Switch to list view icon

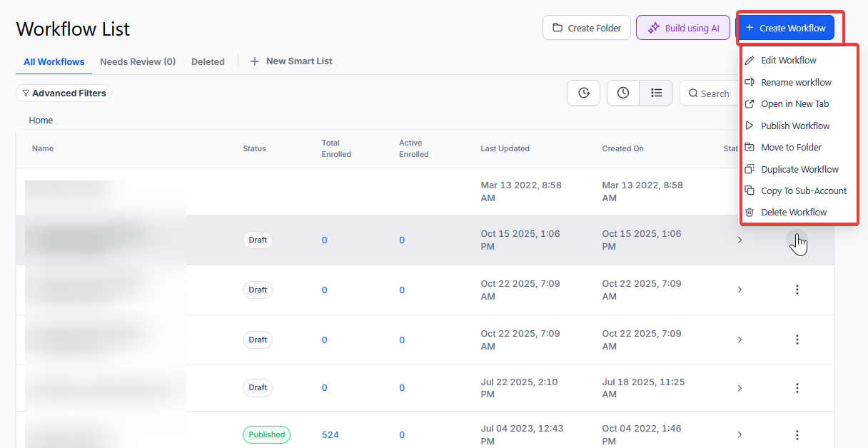(x=656, y=93)
